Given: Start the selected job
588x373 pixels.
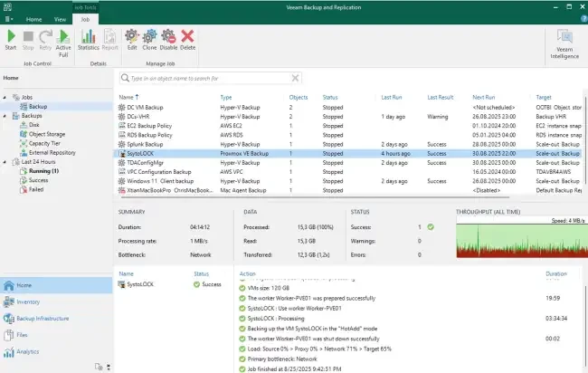Looking at the screenshot, I should pos(11,40).
